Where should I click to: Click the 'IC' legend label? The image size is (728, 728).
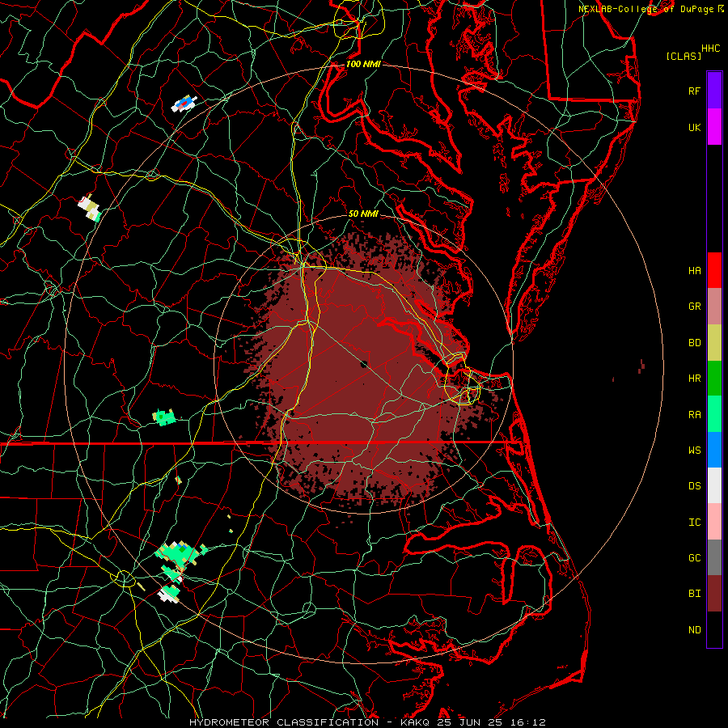point(694,523)
